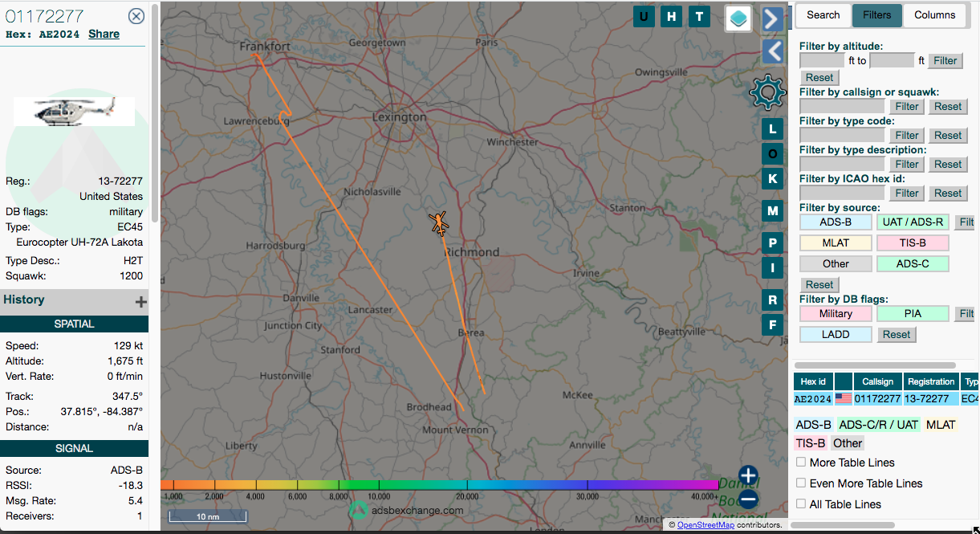
Task: Toggle the I map option button
Action: point(772,267)
